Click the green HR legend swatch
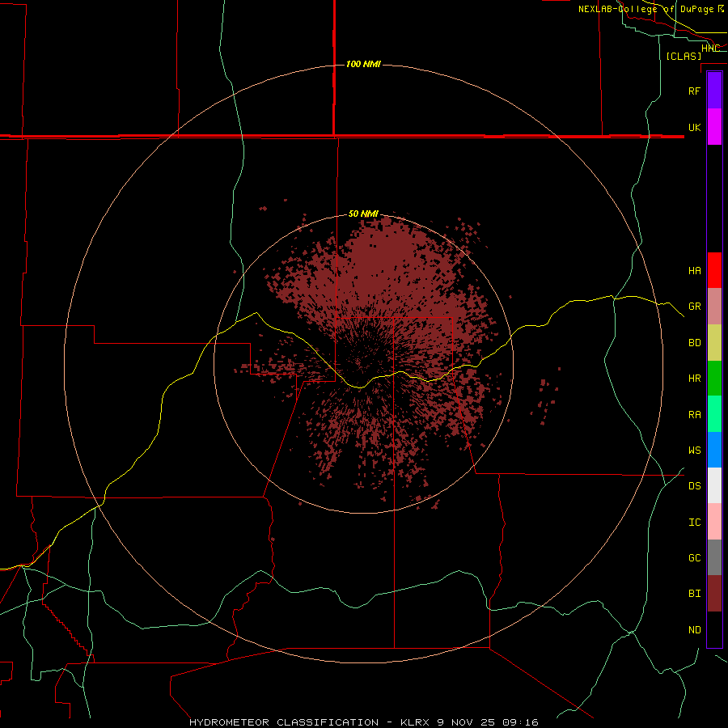The height and width of the screenshot is (728, 728). (714, 379)
